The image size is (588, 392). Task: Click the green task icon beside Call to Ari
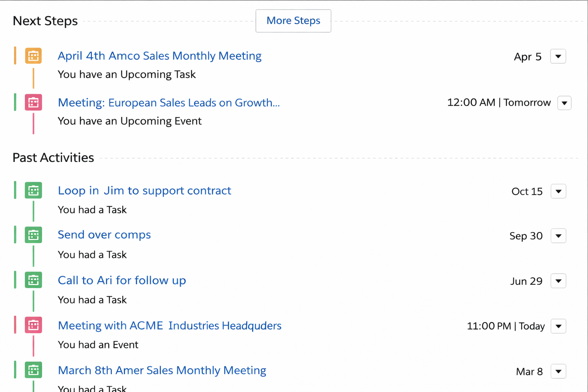33,280
